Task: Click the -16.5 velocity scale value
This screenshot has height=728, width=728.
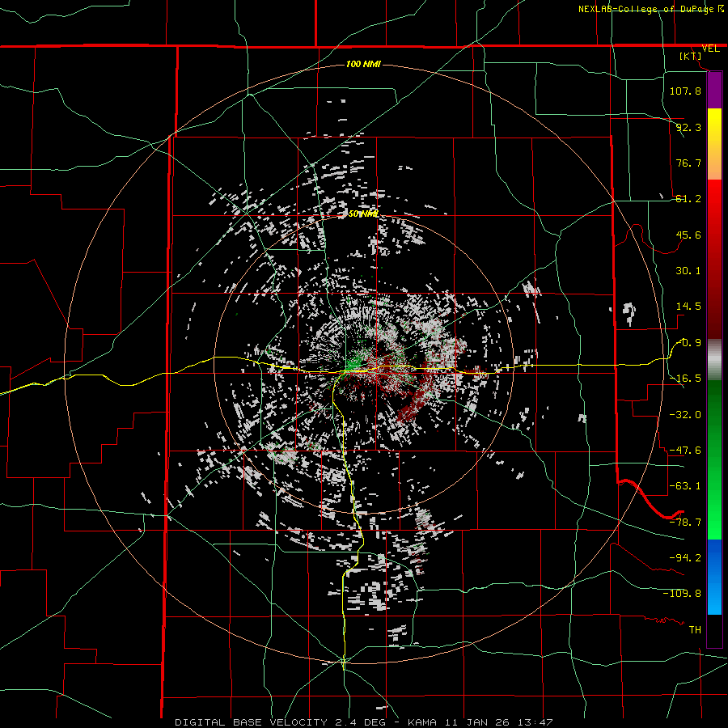Action: click(685, 379)
